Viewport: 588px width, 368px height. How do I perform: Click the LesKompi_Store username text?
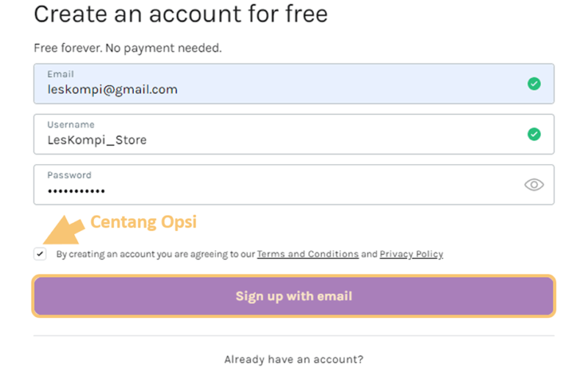[x=97, y=140]
